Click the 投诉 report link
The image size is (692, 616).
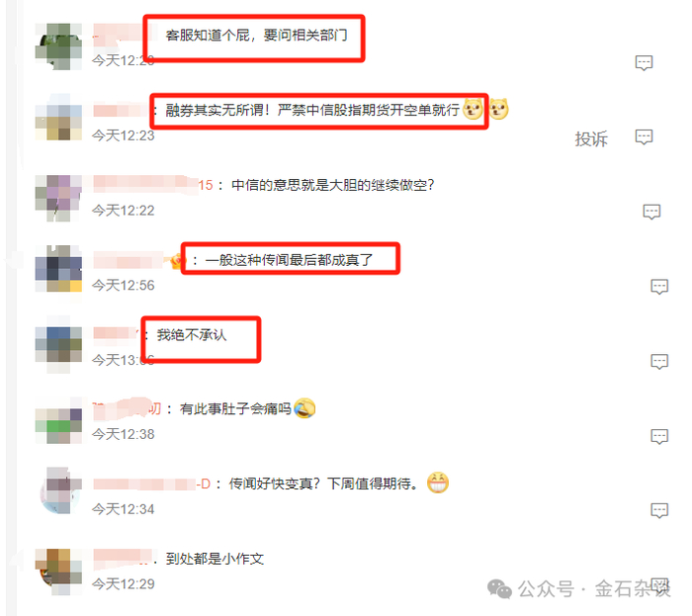(591, 139)
